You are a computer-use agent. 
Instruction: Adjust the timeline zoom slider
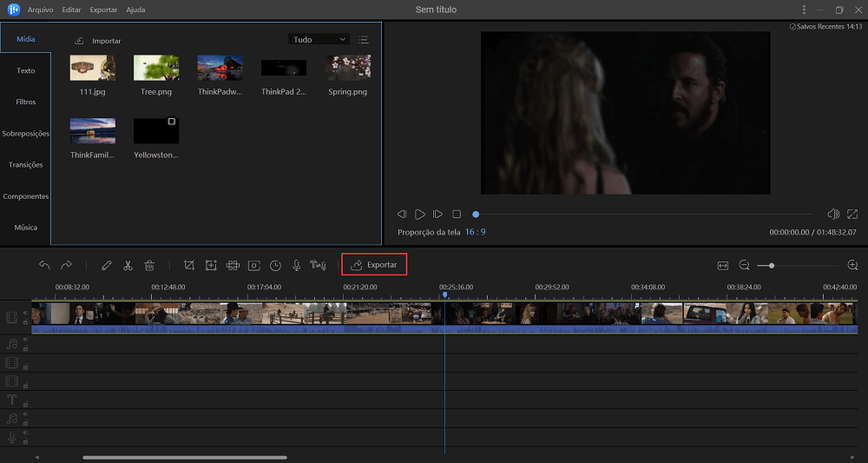(x=798, y=266)
